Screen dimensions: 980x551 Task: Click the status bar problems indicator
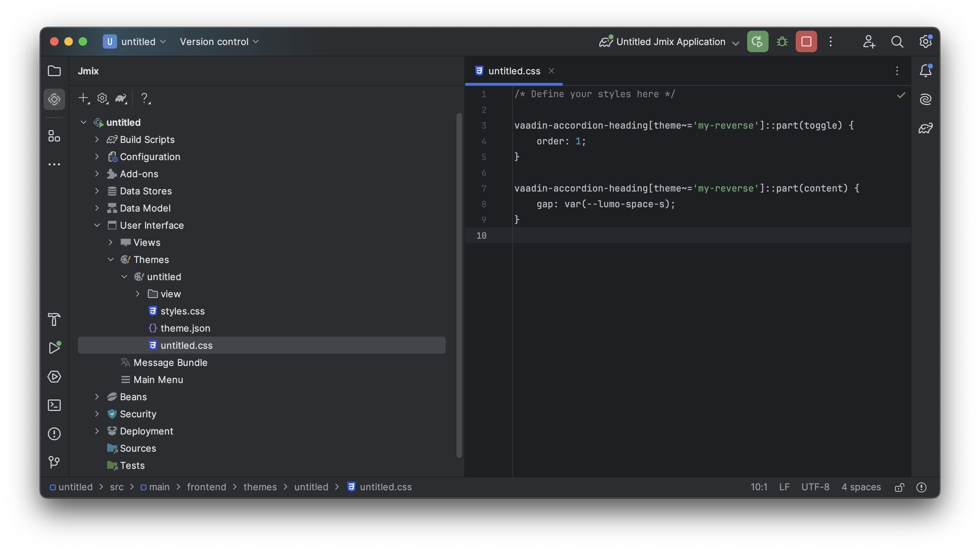(921, 487)
